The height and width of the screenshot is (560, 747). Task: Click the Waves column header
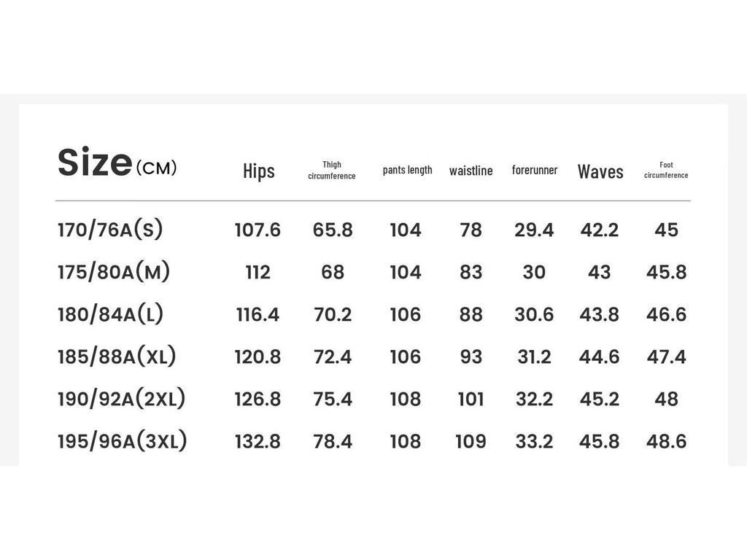pos(600,171)
